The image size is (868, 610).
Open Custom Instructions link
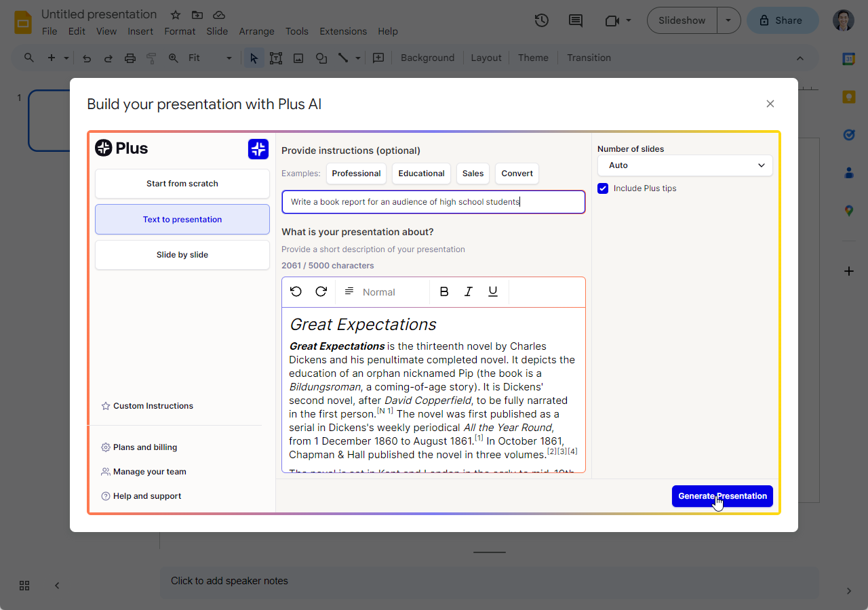click(x=147, y=406)
